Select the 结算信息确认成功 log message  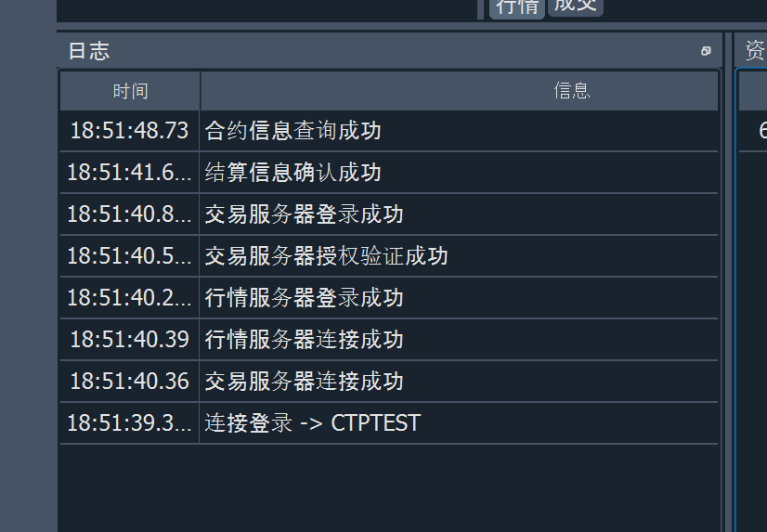[292, 173]
